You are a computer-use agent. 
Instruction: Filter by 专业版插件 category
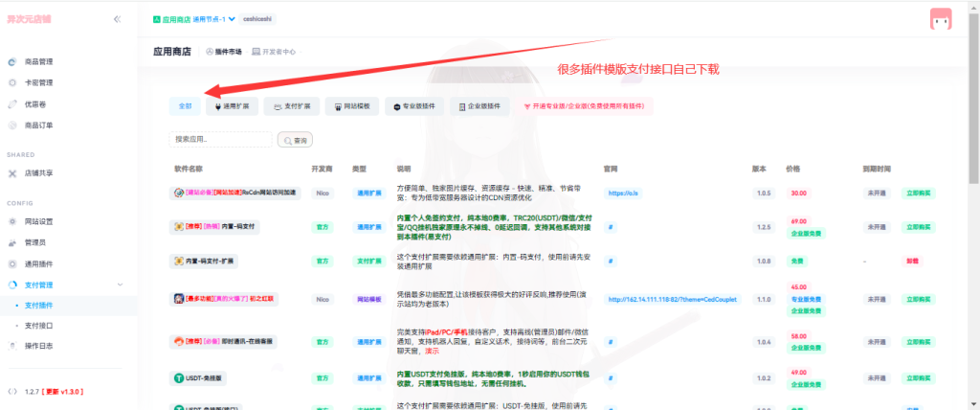(414, 106)
